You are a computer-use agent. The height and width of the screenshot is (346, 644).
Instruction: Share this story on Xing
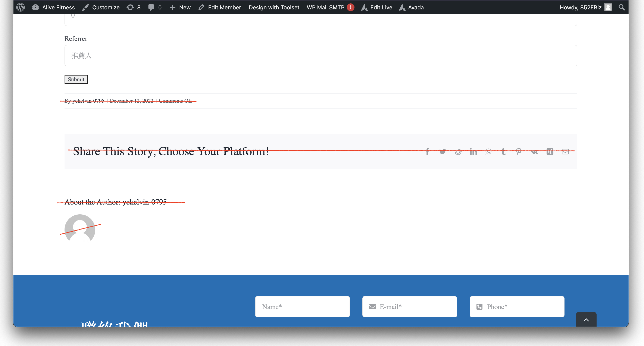point(550,152)
